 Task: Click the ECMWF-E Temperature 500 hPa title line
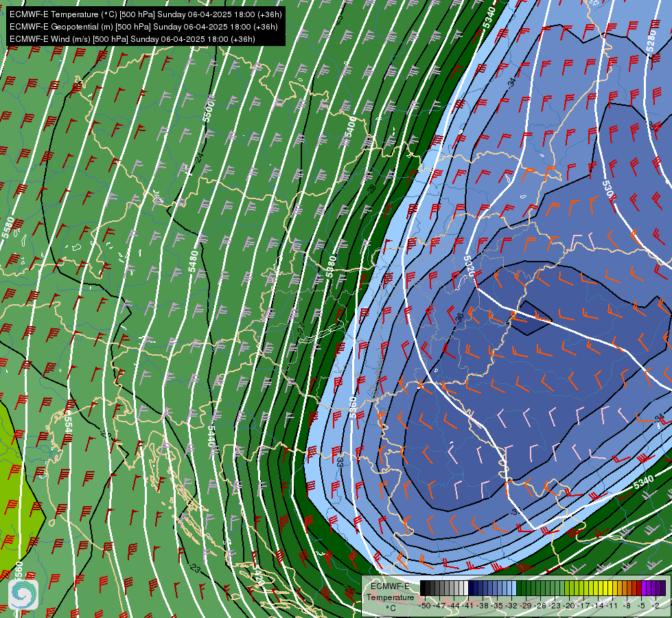click(x=146, y=14)
